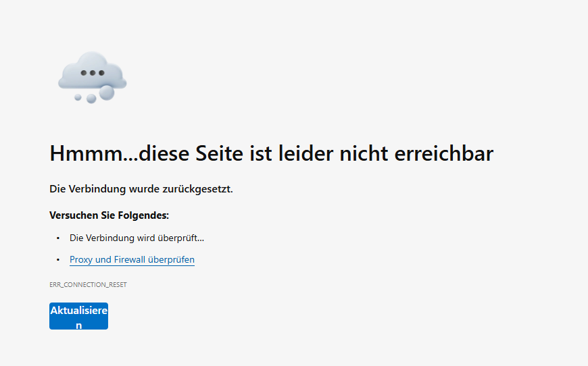The image size is (588, 366).
Task: Click the word zurückgesetzt in the message
Action: pos(197,189)
